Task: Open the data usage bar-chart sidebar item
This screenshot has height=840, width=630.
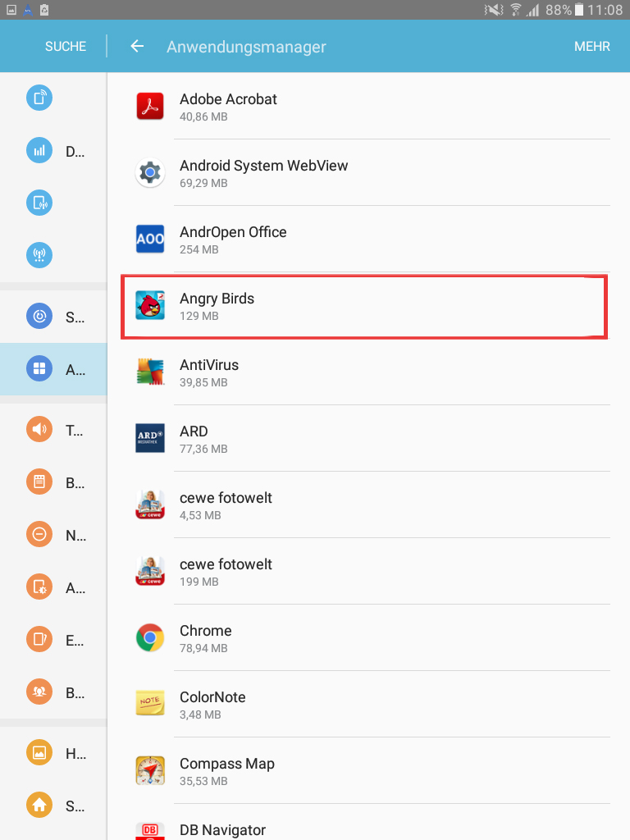Action: [53, 151]
